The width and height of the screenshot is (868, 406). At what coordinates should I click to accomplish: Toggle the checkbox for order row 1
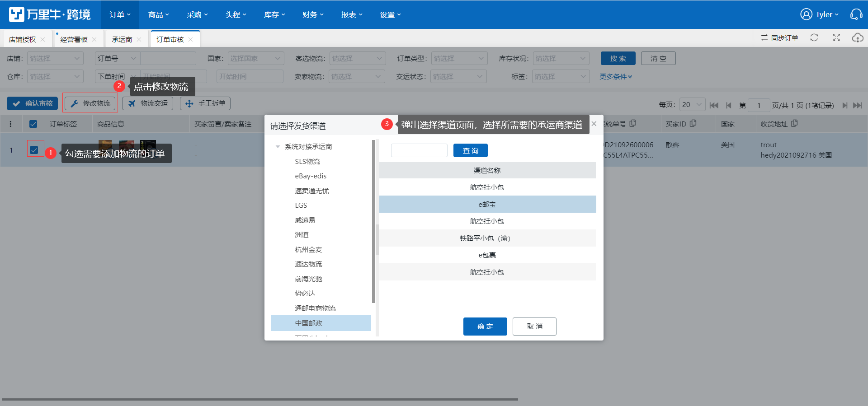coord(34,150)
